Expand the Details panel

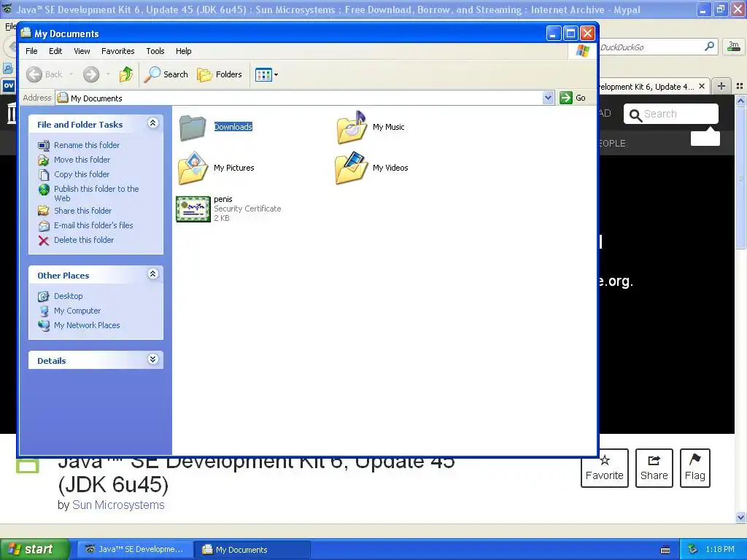[x=152, y=359]
